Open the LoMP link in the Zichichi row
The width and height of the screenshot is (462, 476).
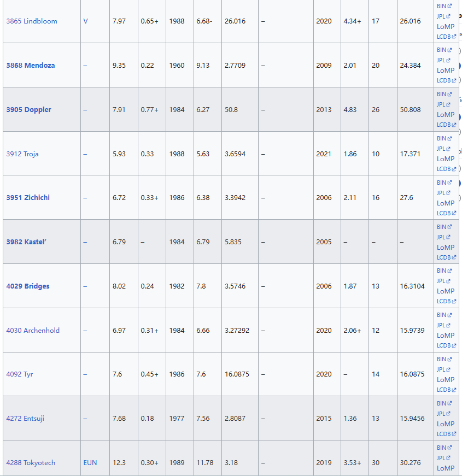pyautogui.click(x=445, y=203)
